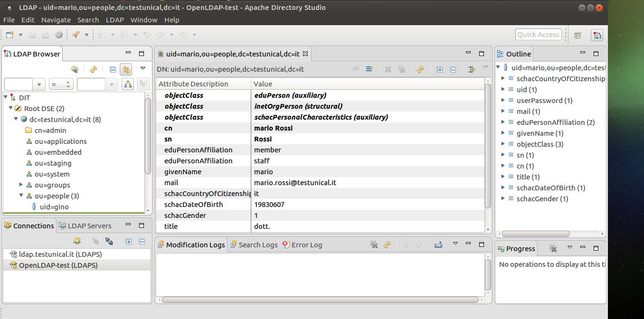Clear the Modification Logs view icon
The image size is (644, 319).
click(374, 245)
